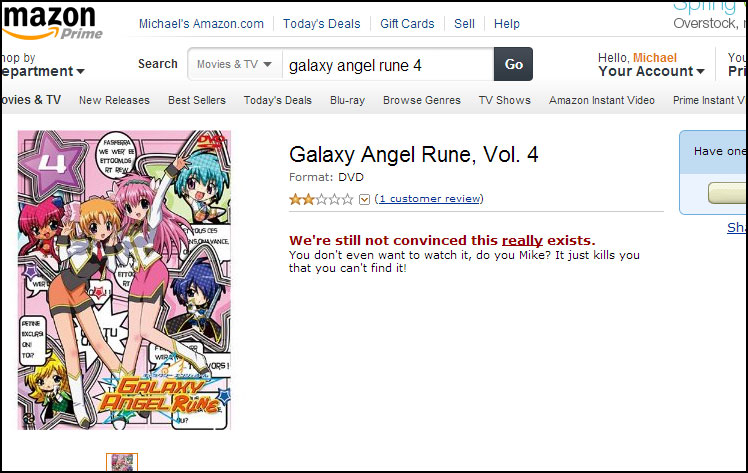Select New Releases in Movies menu
Image resolution: width=748 pixels, height=473 pixels.
(114, 100)
